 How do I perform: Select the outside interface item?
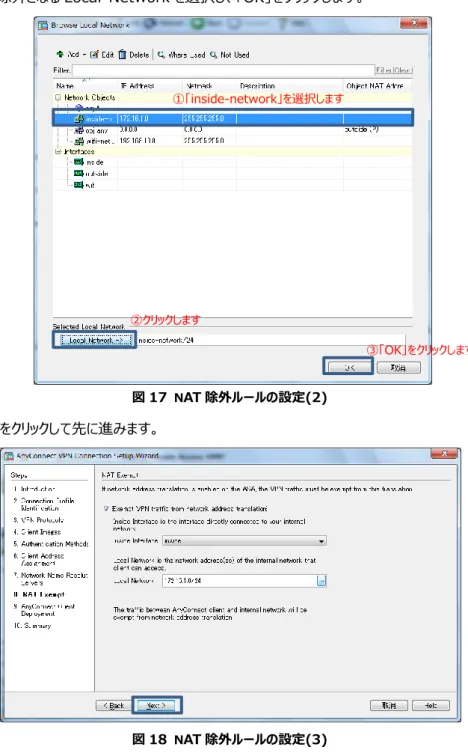pyautogui.click(x=91, y=173)
